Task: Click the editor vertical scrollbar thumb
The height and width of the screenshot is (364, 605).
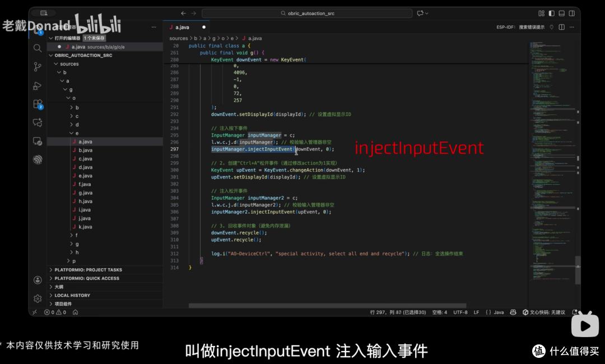Action: point(578,270)
